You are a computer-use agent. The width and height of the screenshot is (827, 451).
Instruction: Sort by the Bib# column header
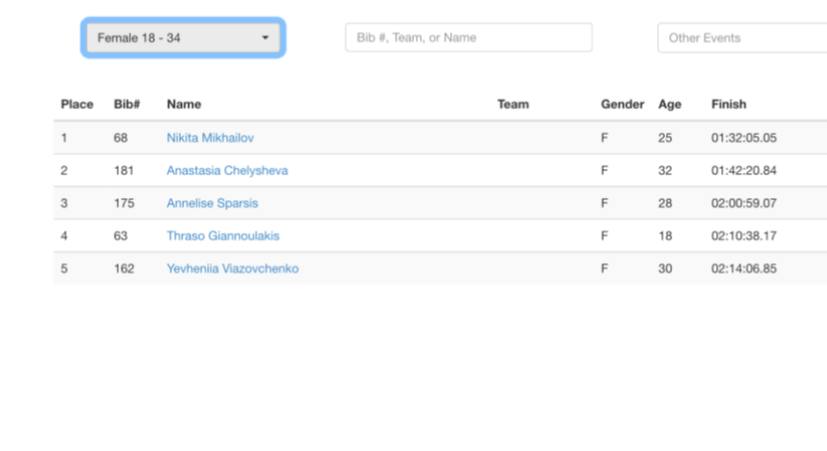[x=126, y=104]
